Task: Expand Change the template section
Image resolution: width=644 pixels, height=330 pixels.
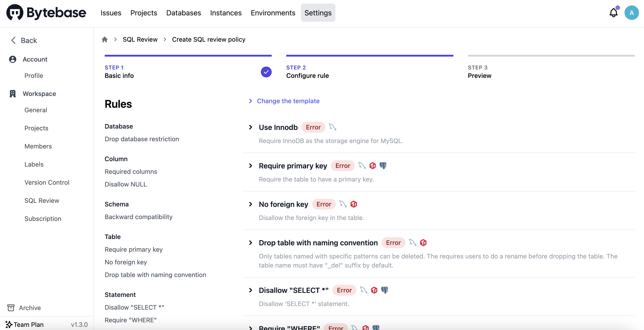Action: [285, 101]
